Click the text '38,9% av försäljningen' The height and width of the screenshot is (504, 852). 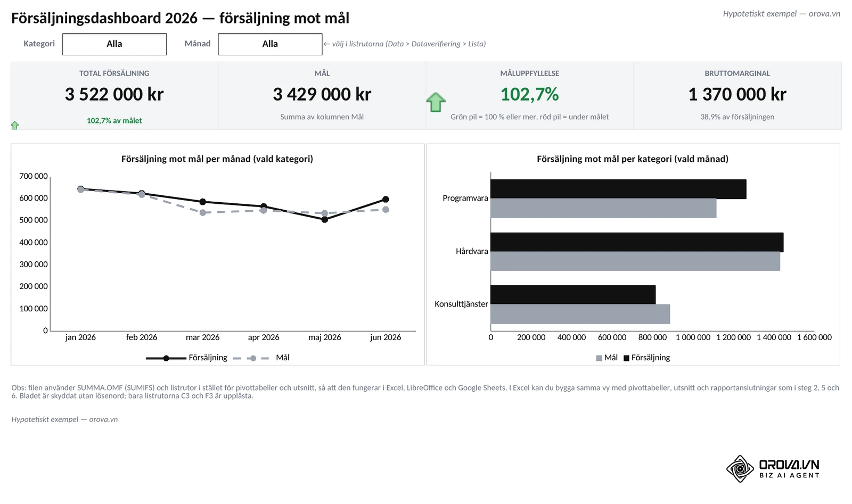click(x=738, y=117)
